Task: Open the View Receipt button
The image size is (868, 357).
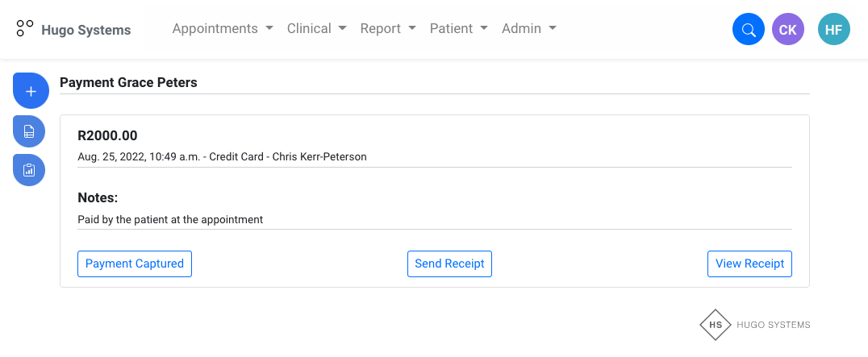Action: [x=749, y=264]
